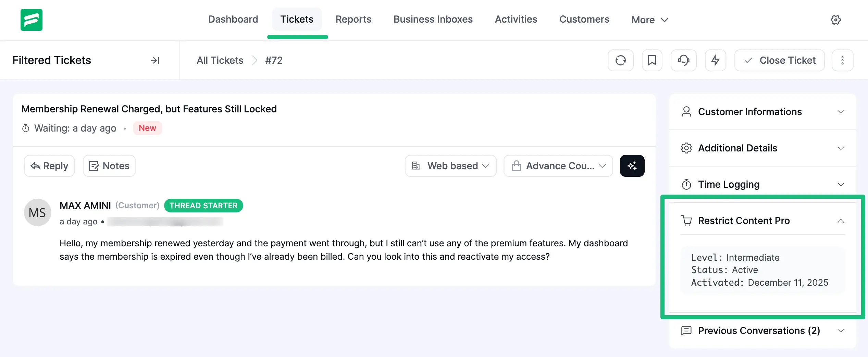Bookmark ticket #72
This screenshot has height=357, width=868.
(652, 60)
